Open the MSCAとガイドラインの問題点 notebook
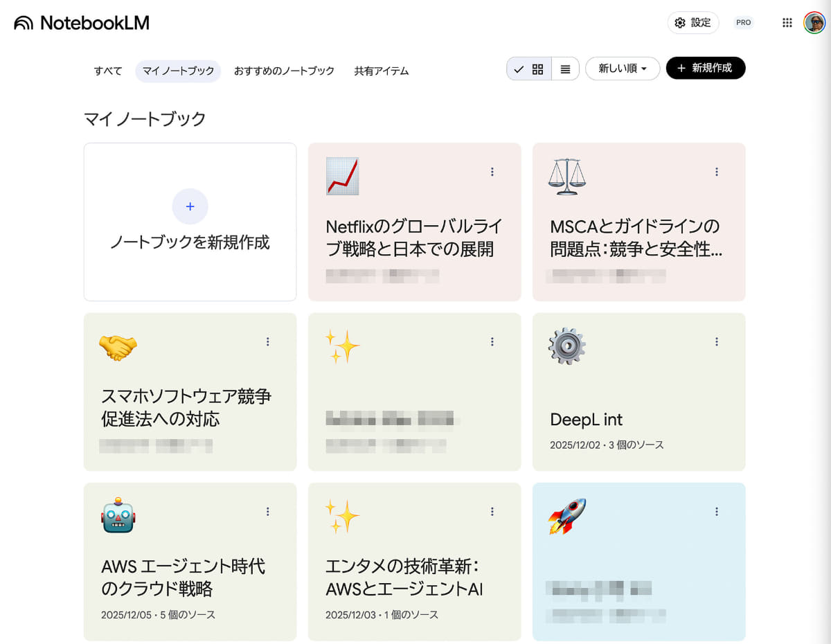 tap(638, 222)
